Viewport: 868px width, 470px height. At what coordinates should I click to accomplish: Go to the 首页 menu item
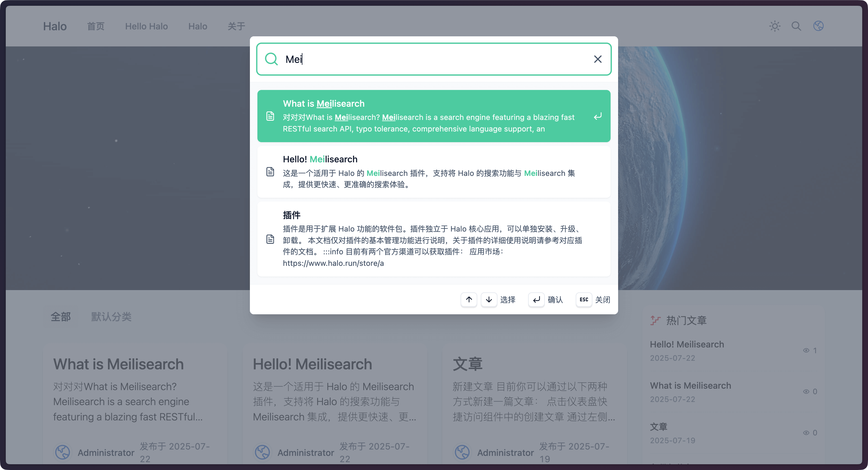click(x=96, y=26)
